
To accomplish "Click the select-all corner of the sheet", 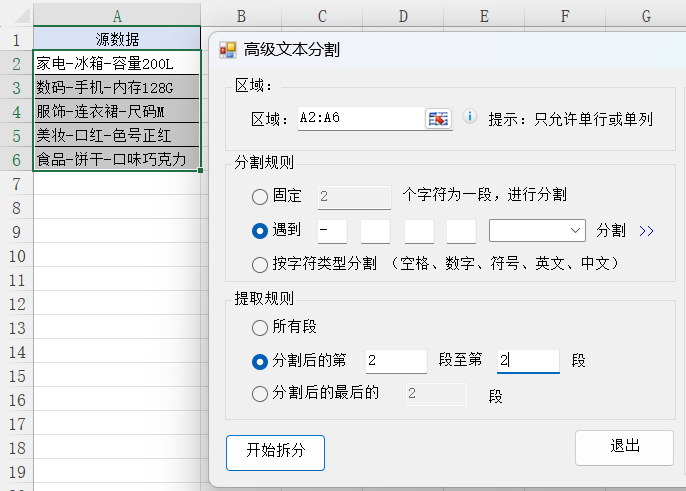I will (x=17, y=16).
